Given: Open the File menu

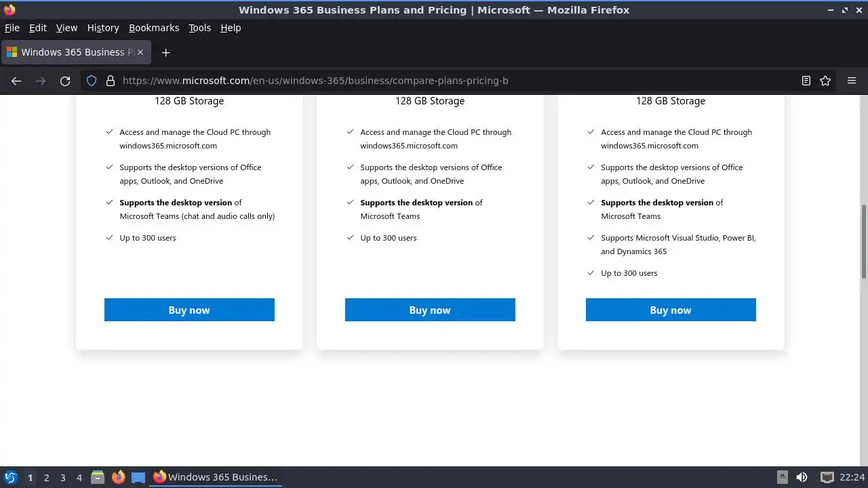Looking at the screenshot, I should coord(12,28).
